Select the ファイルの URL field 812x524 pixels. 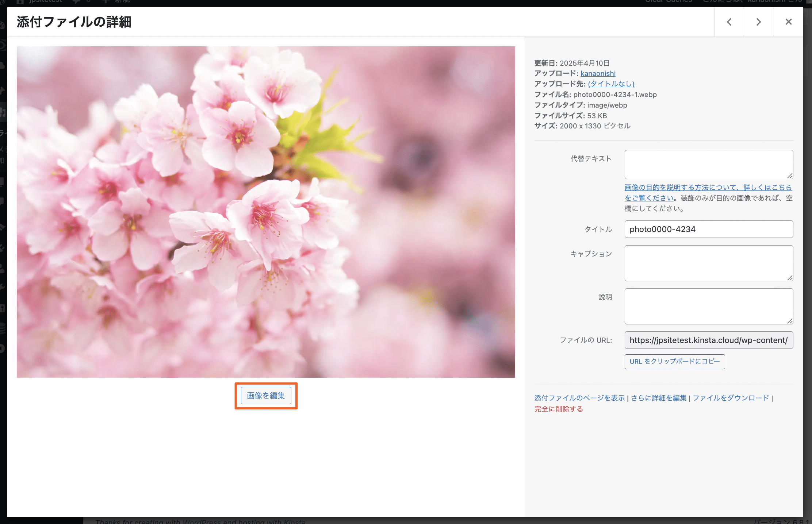(x=708, y=340)
